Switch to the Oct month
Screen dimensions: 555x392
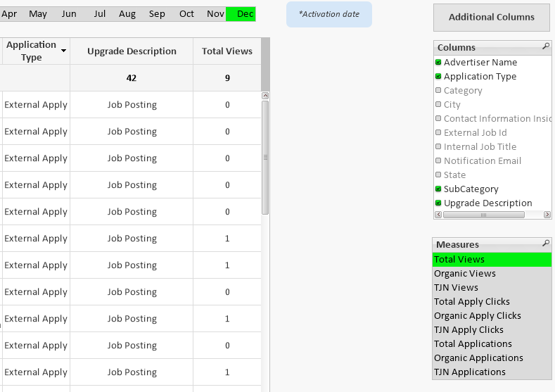(186, 14)
